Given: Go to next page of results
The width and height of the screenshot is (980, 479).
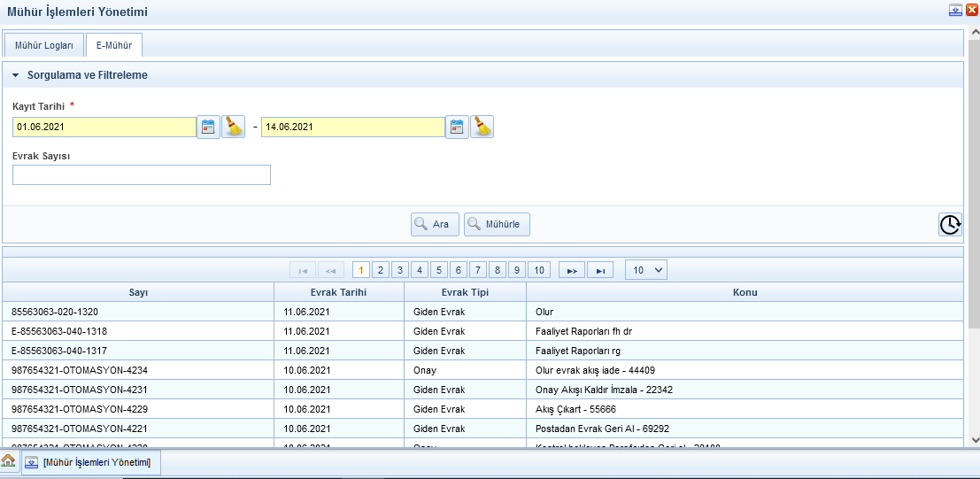Looking at the screenshot, I should tap(571, 270).
